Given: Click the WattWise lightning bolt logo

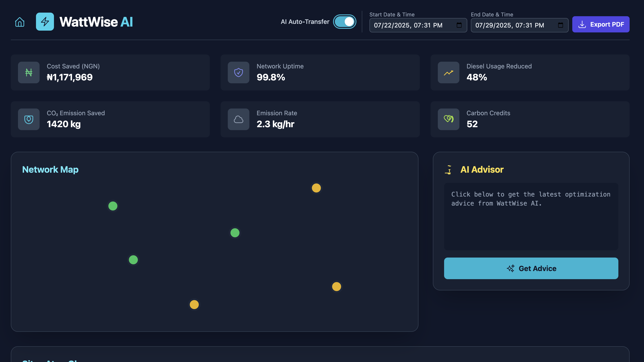Looking at the screenshot, I should [45, 22].
